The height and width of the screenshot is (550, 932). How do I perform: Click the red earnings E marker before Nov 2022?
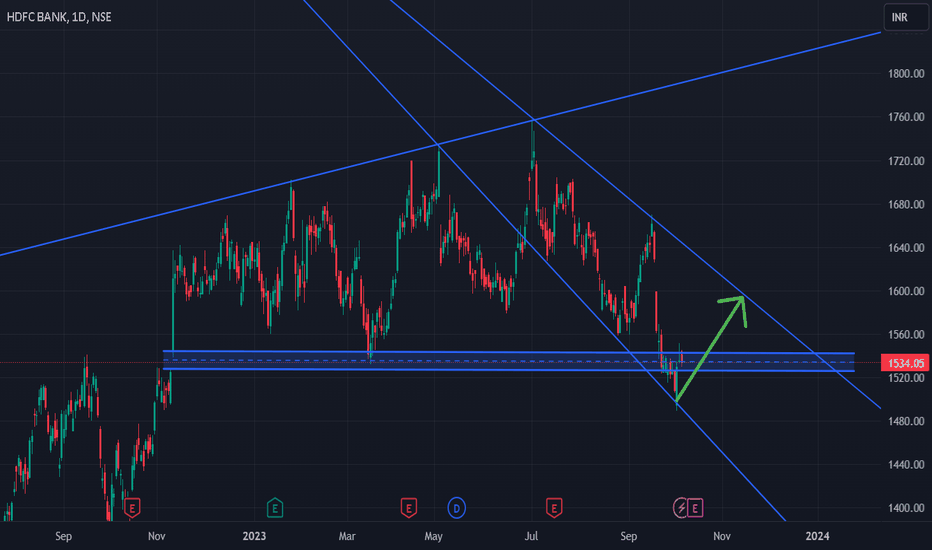point(132,508)
